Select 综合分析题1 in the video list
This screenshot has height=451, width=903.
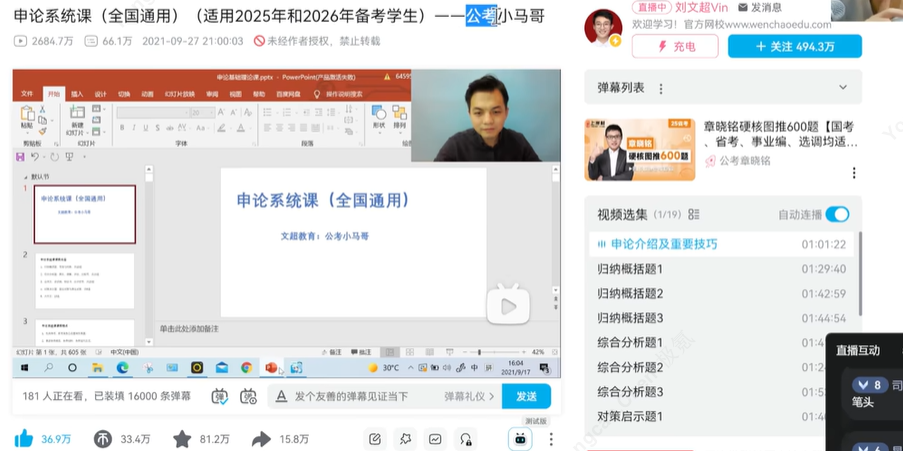pyautogui.click(x=630, y=342)
